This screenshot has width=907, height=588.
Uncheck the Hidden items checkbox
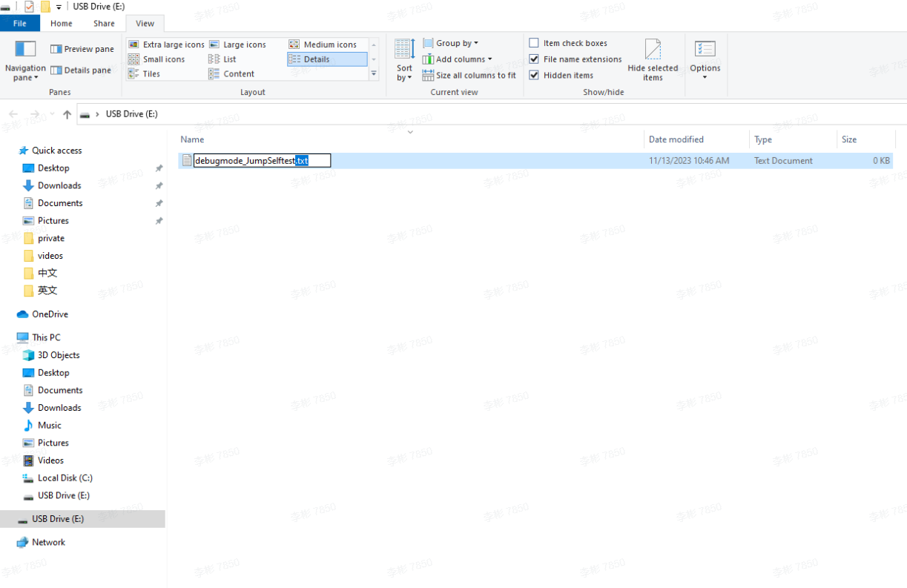(x=534, y=75)
